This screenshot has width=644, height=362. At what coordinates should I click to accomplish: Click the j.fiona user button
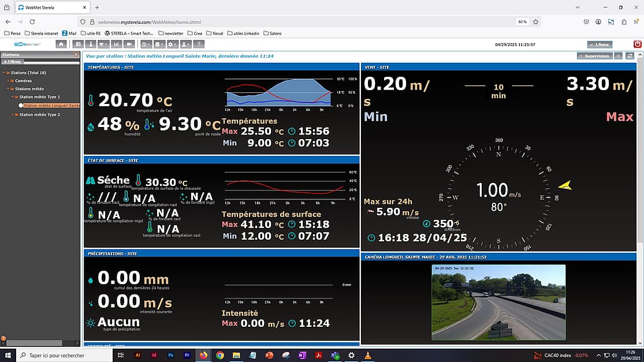599,44
